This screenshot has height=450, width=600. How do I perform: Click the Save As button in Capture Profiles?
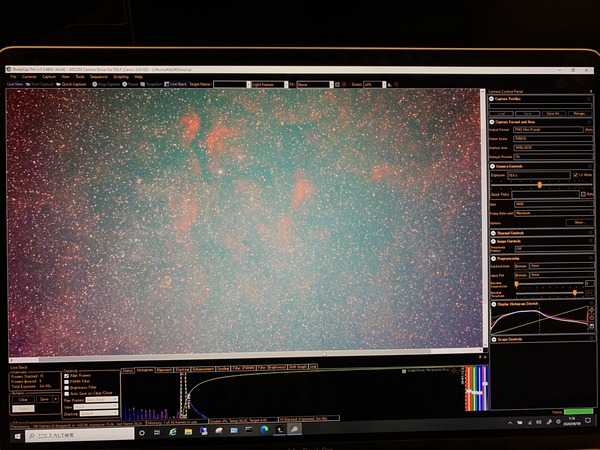pos(553,114)
